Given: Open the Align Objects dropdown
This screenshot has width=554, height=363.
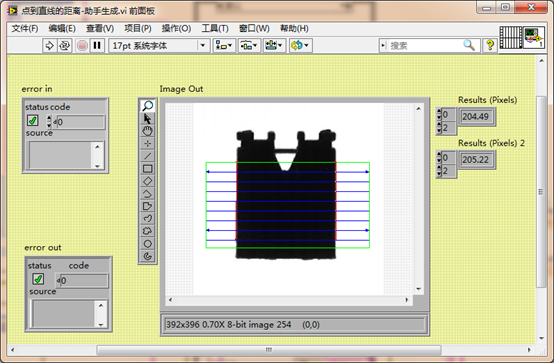Looking at the screenshot, I should coord(224,46).
